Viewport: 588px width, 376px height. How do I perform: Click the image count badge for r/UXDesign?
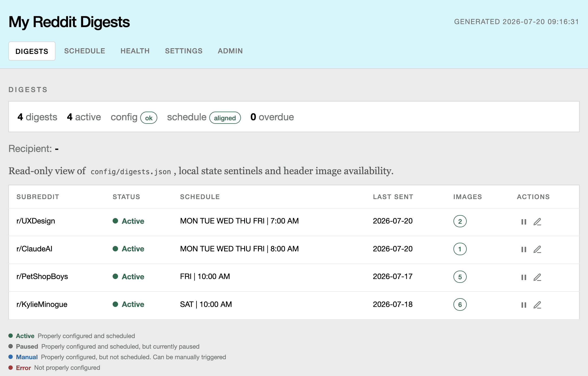pyautogui.click(x=460, y=221)
